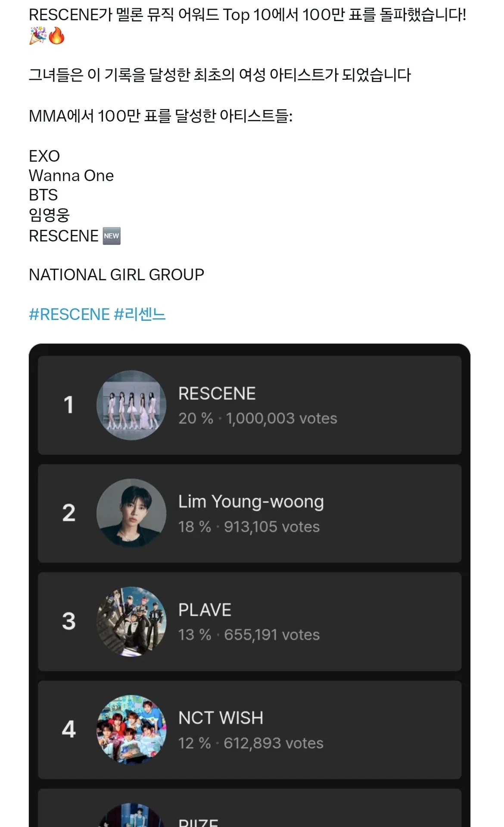Click the NEW emoji badge after RESCENE

pos(112,236)
